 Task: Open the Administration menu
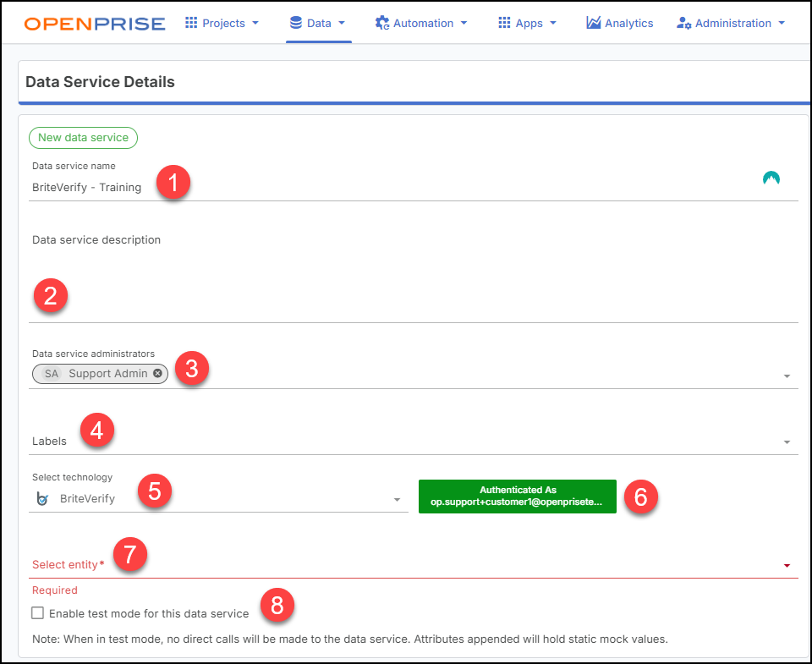click(x=731, y=24)
